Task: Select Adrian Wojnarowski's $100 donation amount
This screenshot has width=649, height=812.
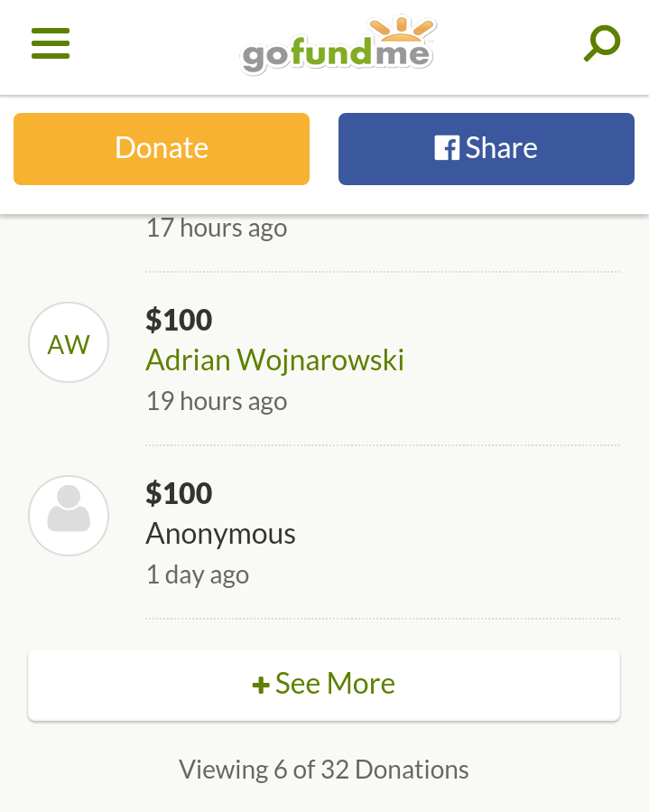Action: (179, 320)
